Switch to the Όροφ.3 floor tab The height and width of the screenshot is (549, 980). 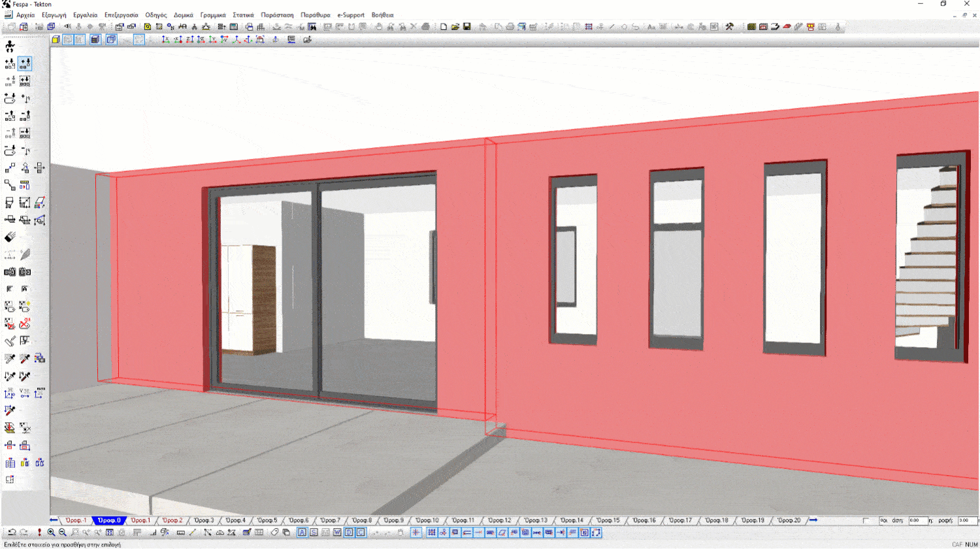tap(204, 521)
